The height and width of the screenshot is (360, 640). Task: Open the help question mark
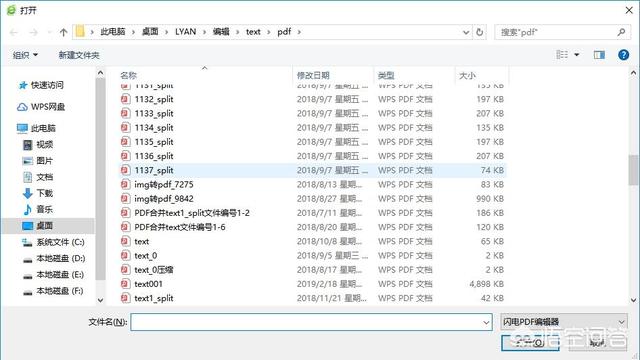[x=623, y=55]
